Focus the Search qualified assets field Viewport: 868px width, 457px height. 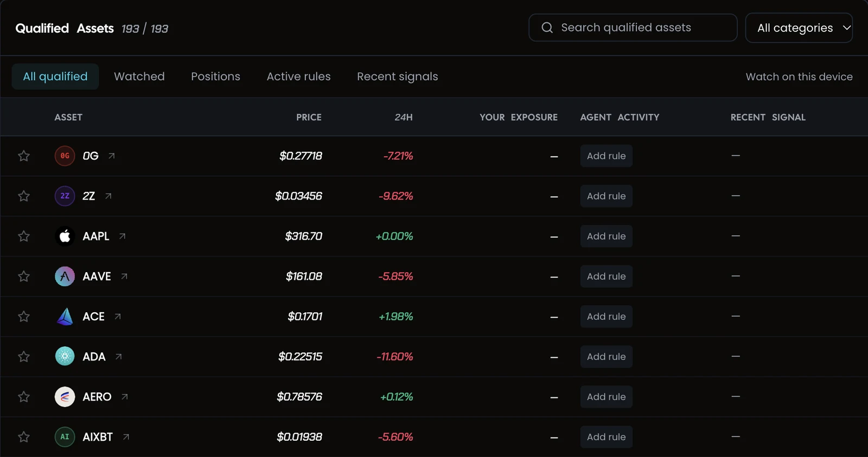(x=633, y=28)
